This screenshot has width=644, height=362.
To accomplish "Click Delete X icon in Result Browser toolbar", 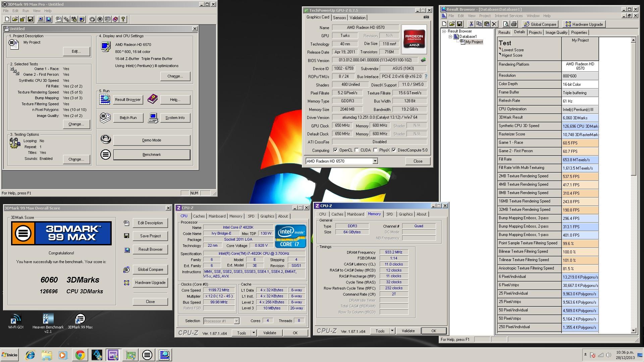I will click(494, 24).
